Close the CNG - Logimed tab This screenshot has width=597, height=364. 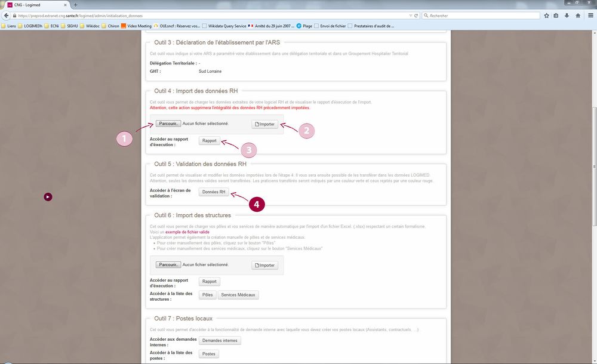click(66, 5)
